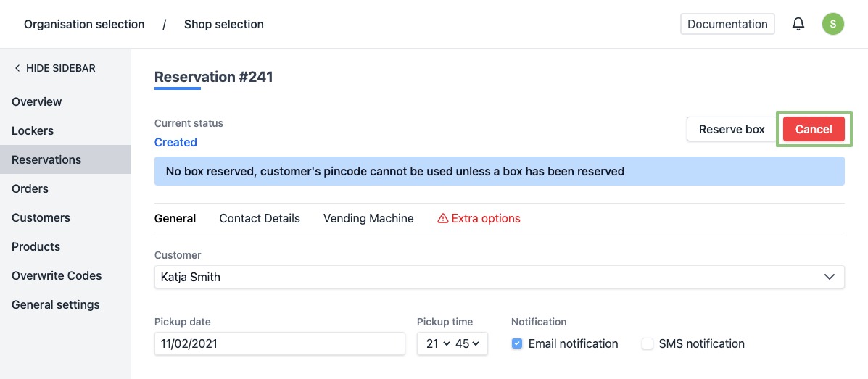The image size is (868, 379).
Task: Select the General tab
Action: (x=175, y=218)
